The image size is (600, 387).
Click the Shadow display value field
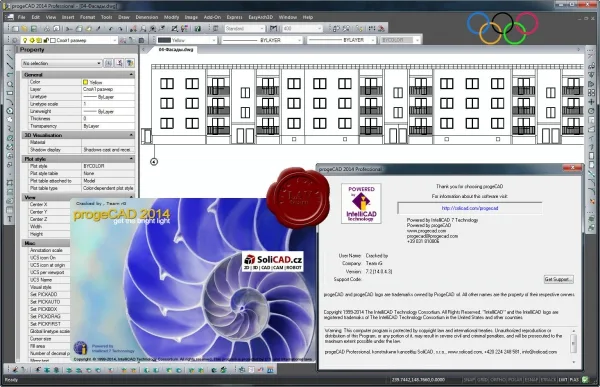tap(108, 150)
